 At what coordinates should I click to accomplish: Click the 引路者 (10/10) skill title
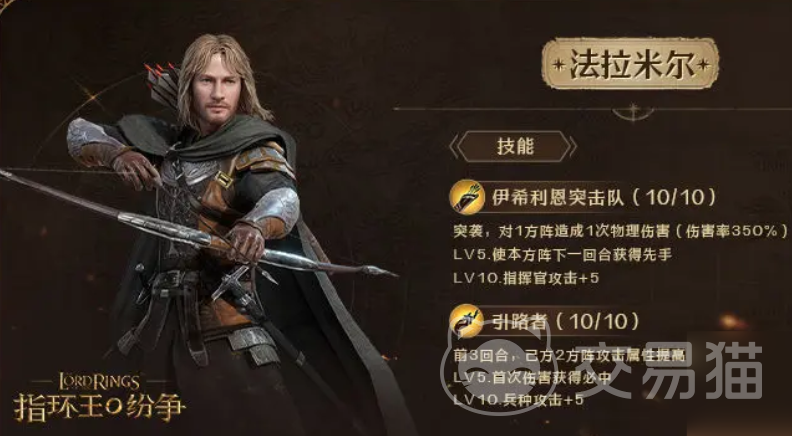[566, 321]
